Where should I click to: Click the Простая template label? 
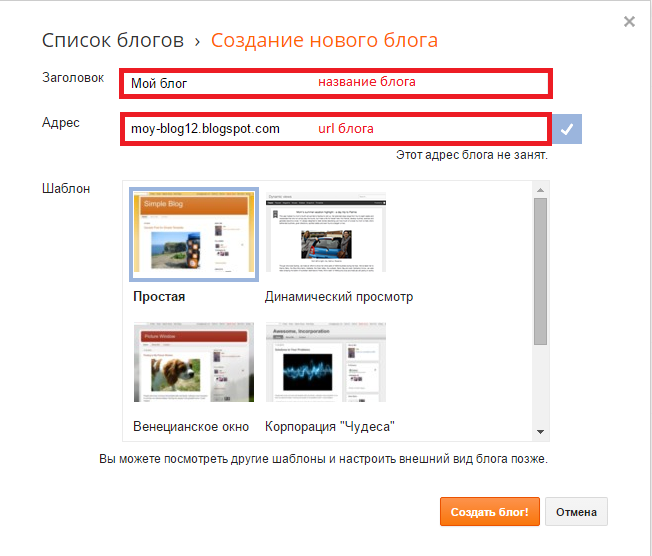(159, 297)
